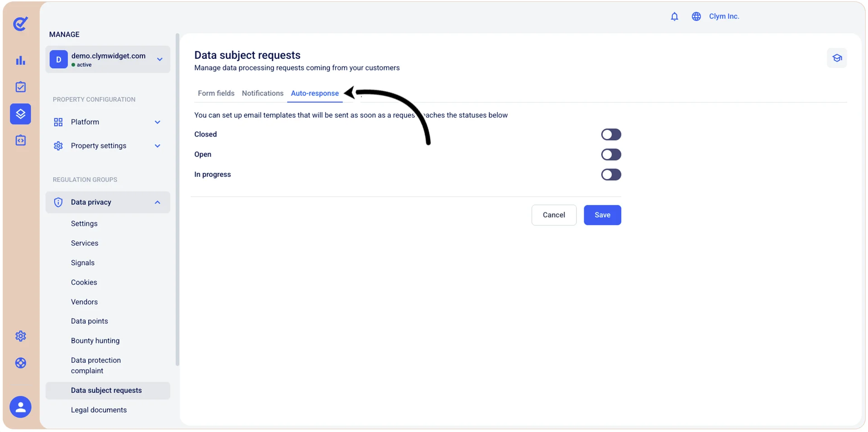Screen dimensions: 868x432
Task: Switch to the Notifications tab
Action: (263, 93)
